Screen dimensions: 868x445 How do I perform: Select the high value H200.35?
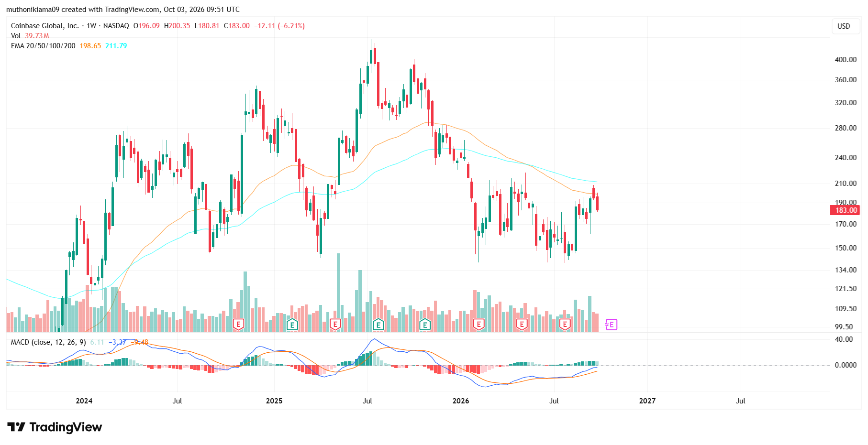coord(177,26)
